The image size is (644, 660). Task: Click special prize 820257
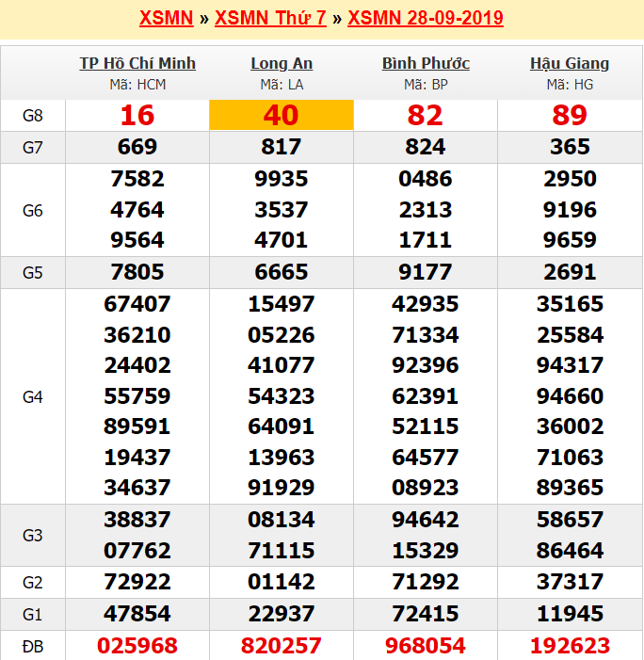coord(282,646)
